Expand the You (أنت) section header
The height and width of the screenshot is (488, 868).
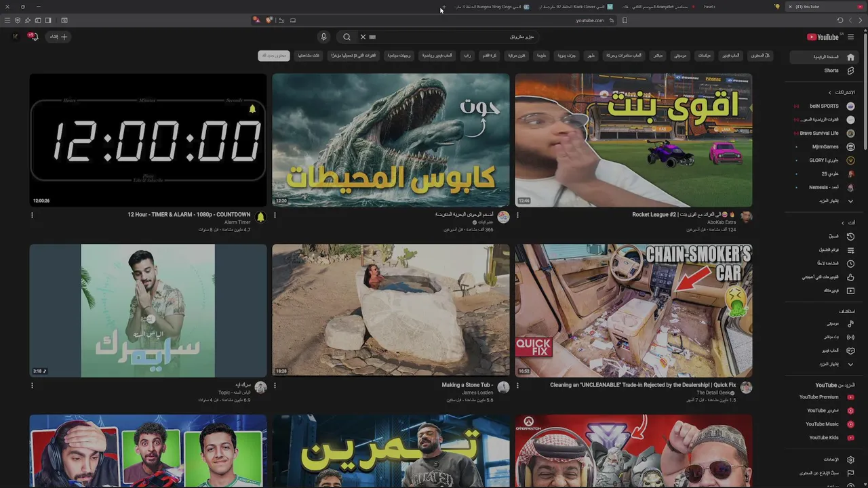(x=848, y=223)
